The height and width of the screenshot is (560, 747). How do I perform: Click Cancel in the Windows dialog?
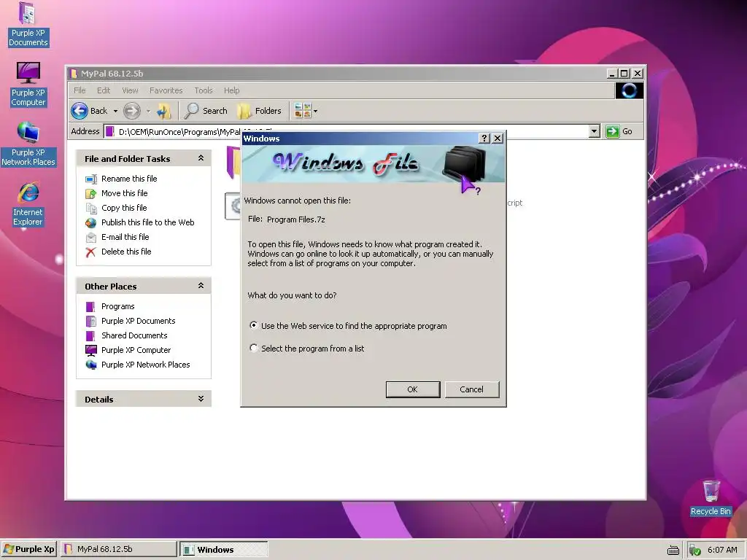[x=472, y=389]
